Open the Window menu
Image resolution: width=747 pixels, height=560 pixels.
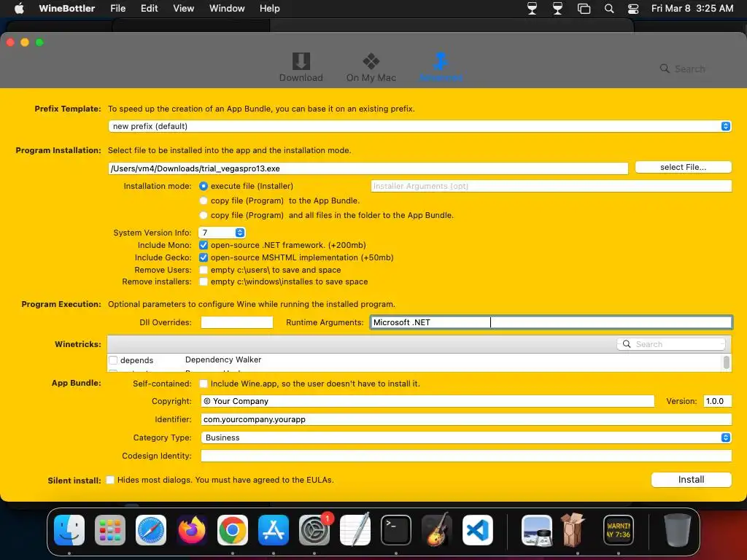227,9
